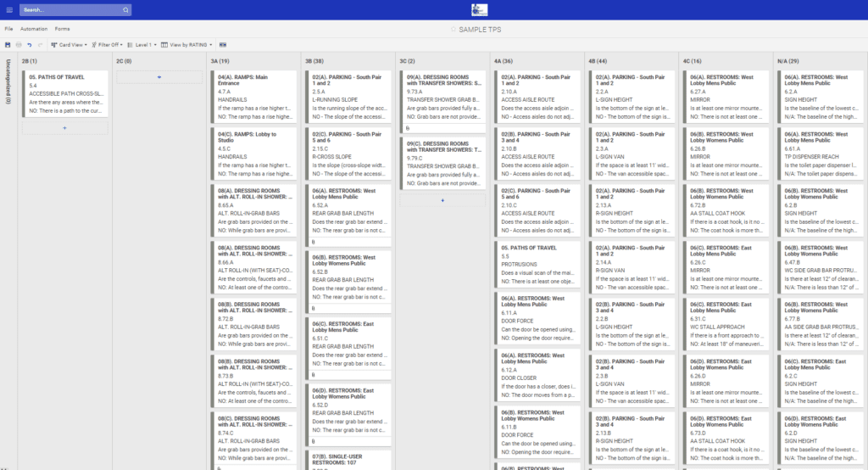This screenshot has width=868, height=470.
Task: Favorite the SAMPLE TPS star icon
Action: (x=453, y=30)
